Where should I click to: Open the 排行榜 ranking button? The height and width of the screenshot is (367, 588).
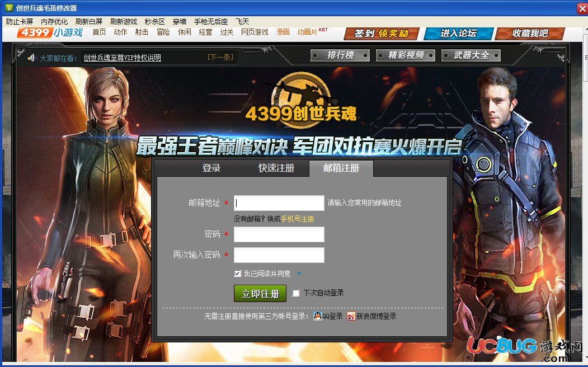[341, 55]
